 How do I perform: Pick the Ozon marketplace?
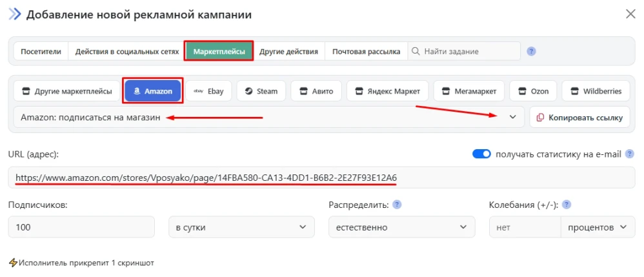tap(533, 91)
